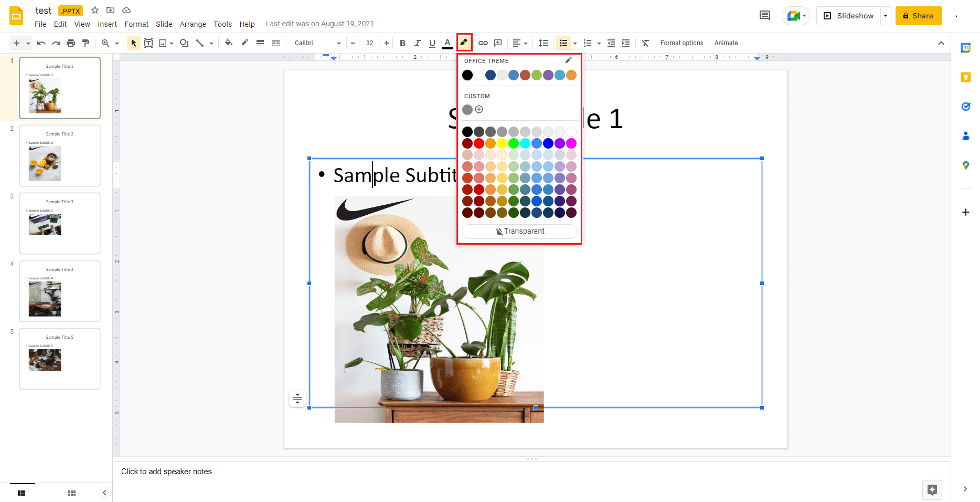The width and height of the screenshot is (980, 502).
Task: Open comment history icon
Action: tap(764, 16)
